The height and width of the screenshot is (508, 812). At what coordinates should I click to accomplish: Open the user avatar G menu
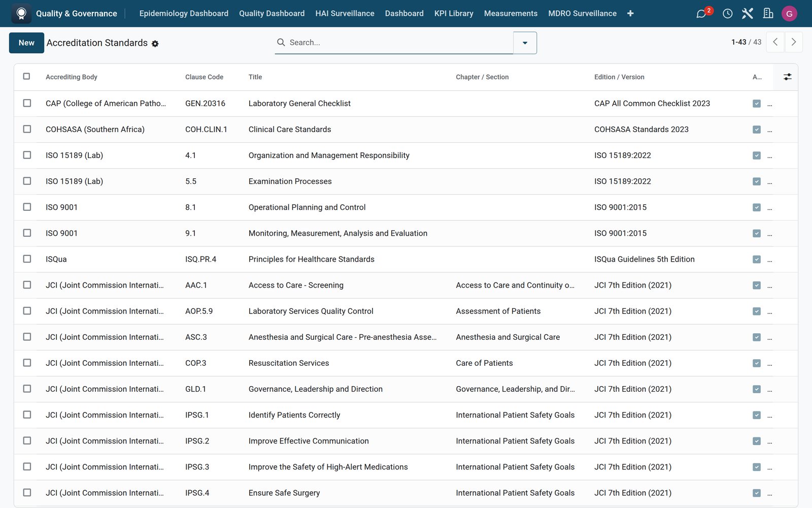coord(789,14)
